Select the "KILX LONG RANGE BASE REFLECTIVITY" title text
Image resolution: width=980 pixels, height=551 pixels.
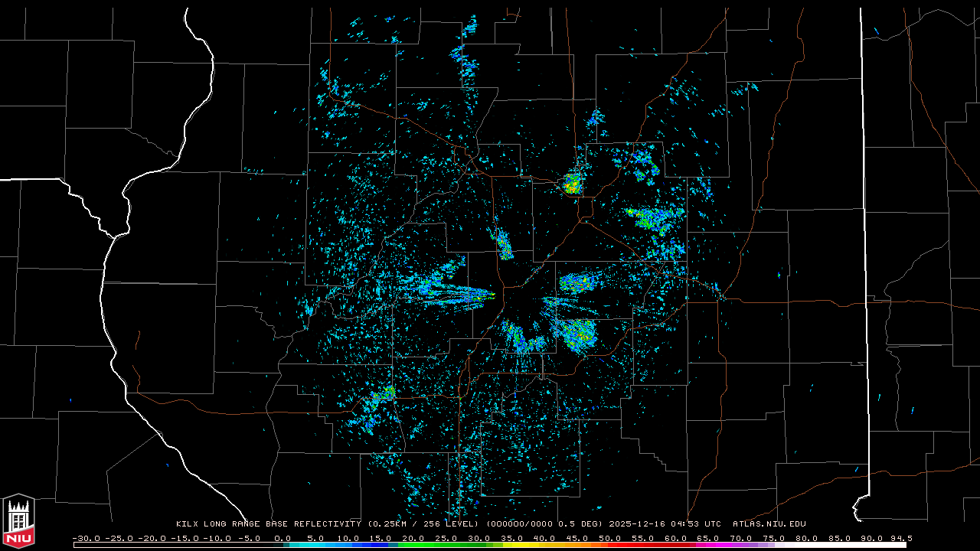268,524
